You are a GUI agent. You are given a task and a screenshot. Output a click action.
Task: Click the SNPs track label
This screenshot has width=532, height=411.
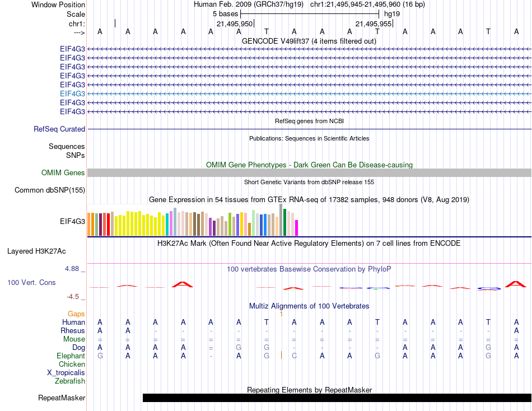(76, 155)
